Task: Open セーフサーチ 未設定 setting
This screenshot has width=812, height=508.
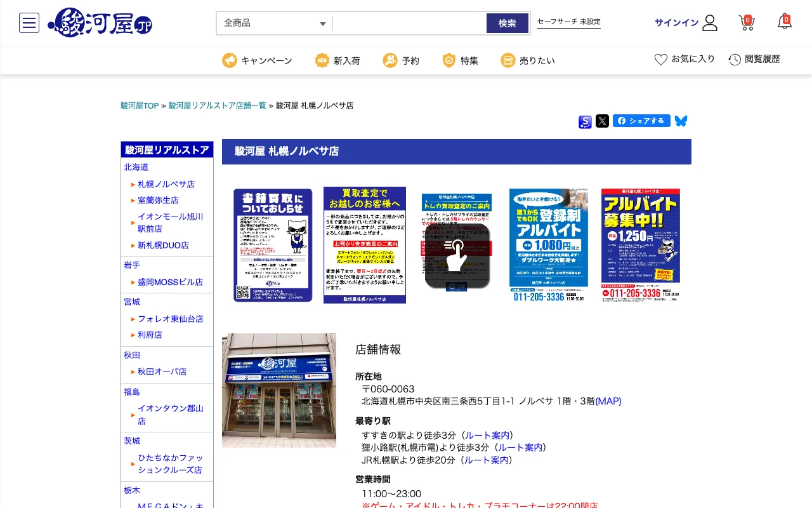Action: (x=569, y=22)
